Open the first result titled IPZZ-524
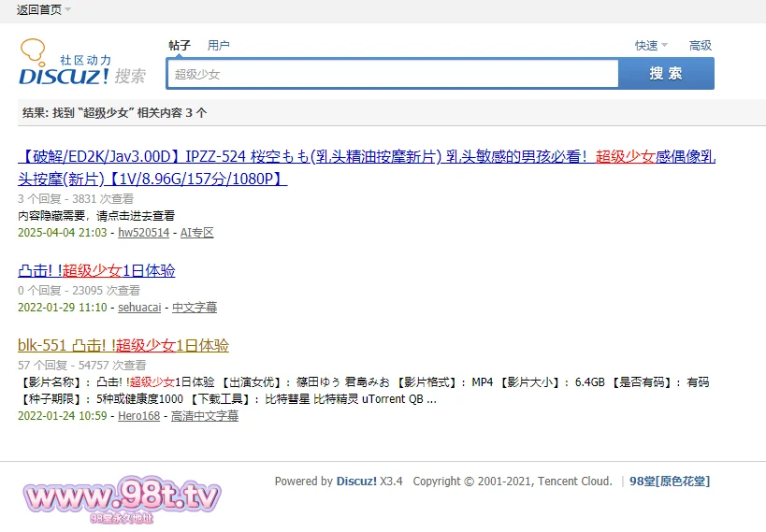Screen dimensions: 766x532 (367, 157)
